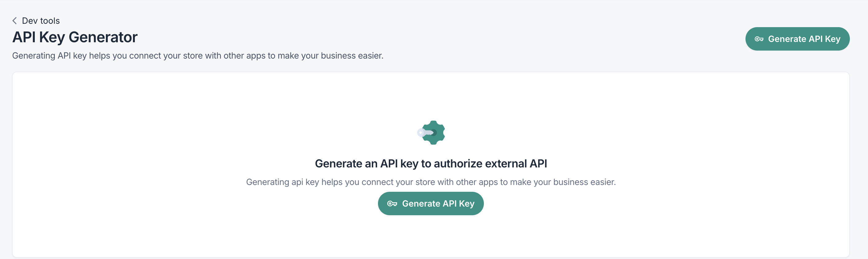Screen dimensions: 868x259
Task: Click heading 'Generate an API key to authorize external API'
Action: [431, 163]
